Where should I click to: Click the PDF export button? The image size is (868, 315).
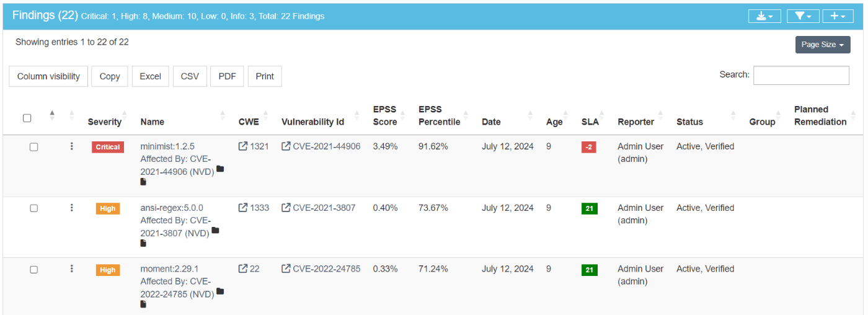click(227, 76)
